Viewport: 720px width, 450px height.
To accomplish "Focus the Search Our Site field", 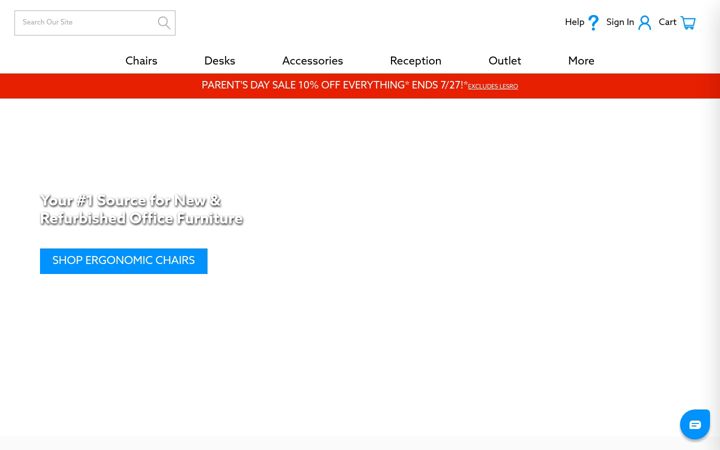I will click(95, 23).
